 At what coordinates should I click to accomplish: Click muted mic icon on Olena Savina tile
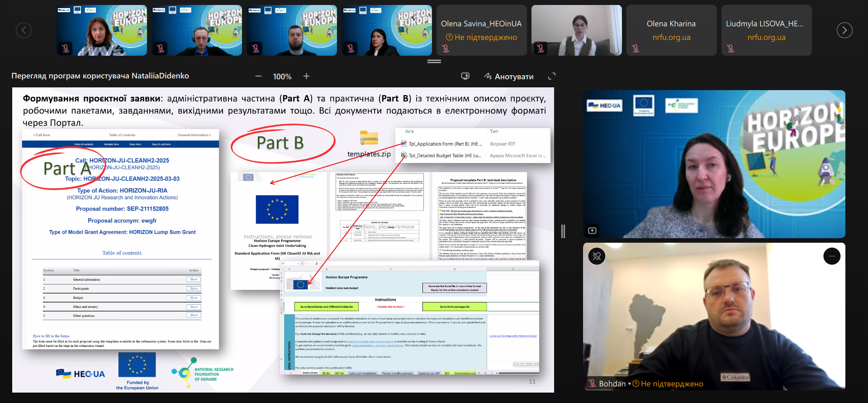click(446, 48)
